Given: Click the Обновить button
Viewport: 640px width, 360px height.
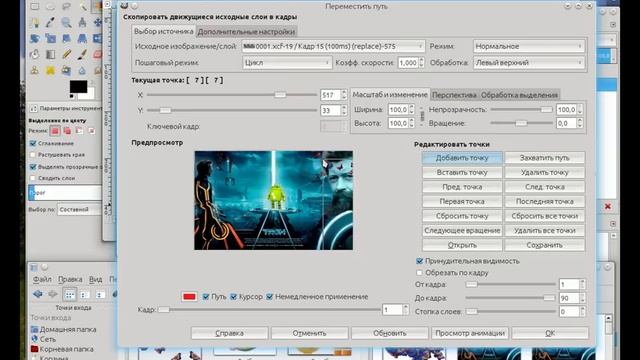Looking at the screenshot, I should tap(390, 333).
